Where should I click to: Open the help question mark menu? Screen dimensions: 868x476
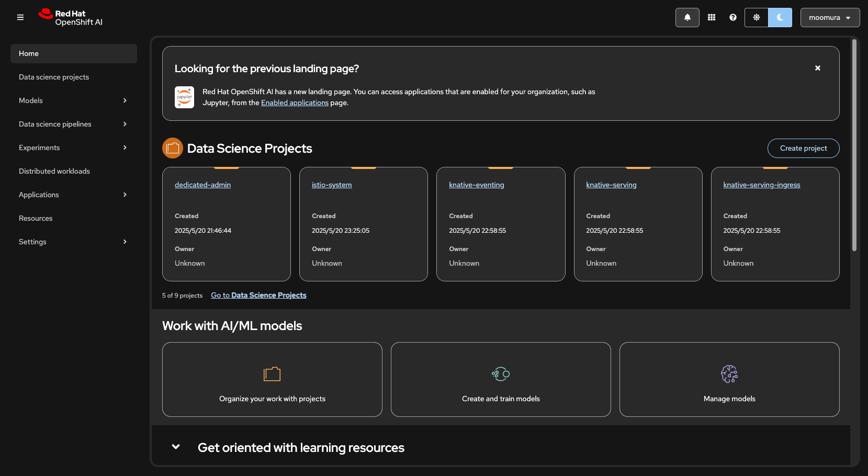tap(732, 17)
